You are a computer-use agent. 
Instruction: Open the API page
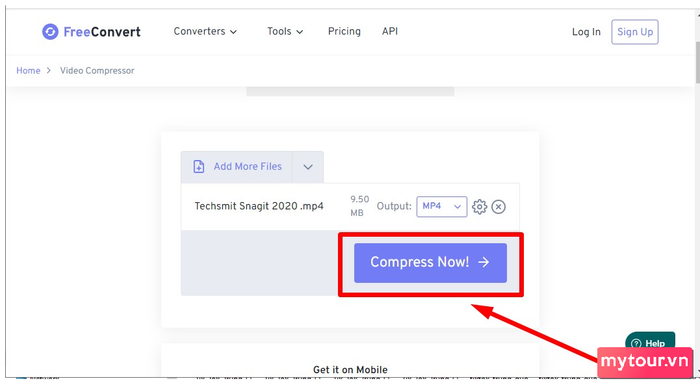390,31
